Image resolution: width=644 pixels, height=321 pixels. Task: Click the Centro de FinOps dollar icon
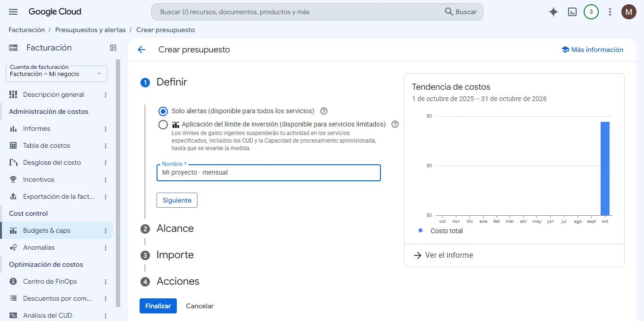click(x=13, y=281)
